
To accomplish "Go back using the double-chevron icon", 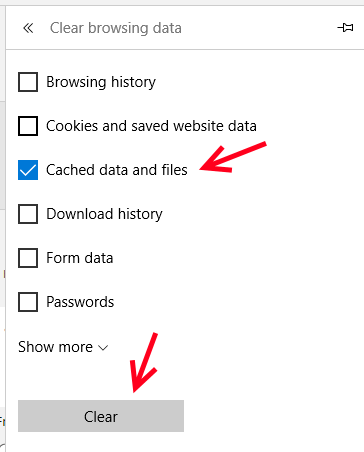I will 28,28.
